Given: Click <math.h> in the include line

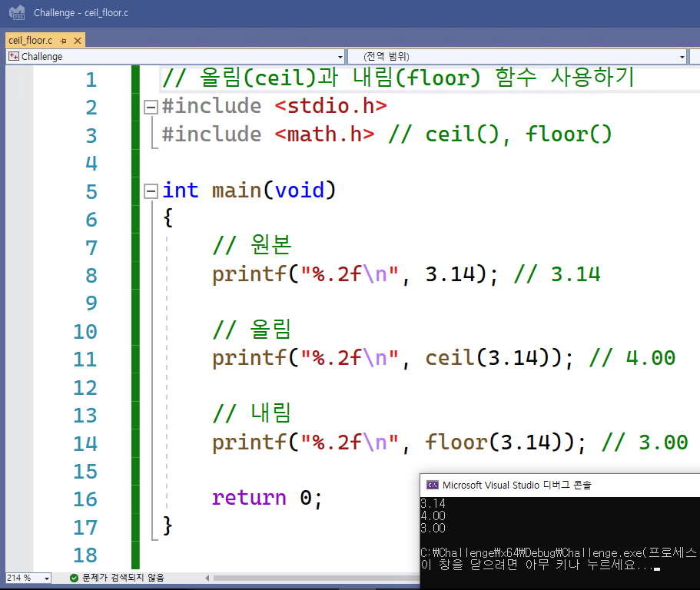Looking at the screenshot, I should [x=324, y=134].
